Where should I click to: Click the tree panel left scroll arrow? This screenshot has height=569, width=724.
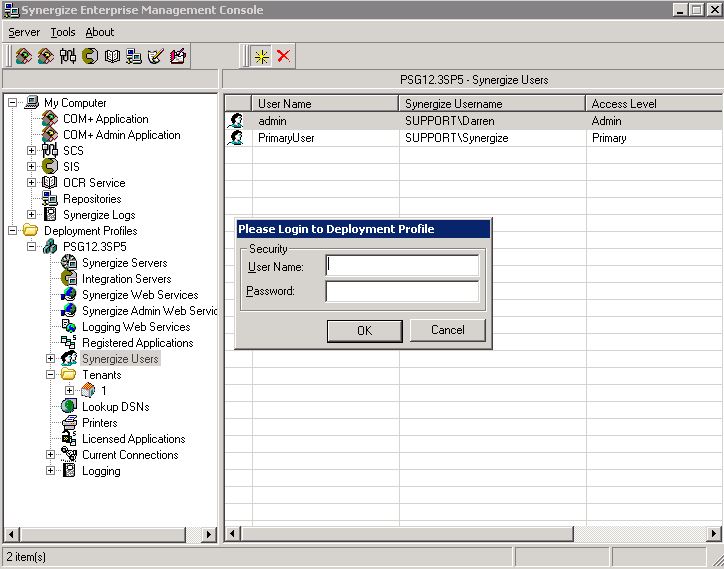tap(11, 534)
